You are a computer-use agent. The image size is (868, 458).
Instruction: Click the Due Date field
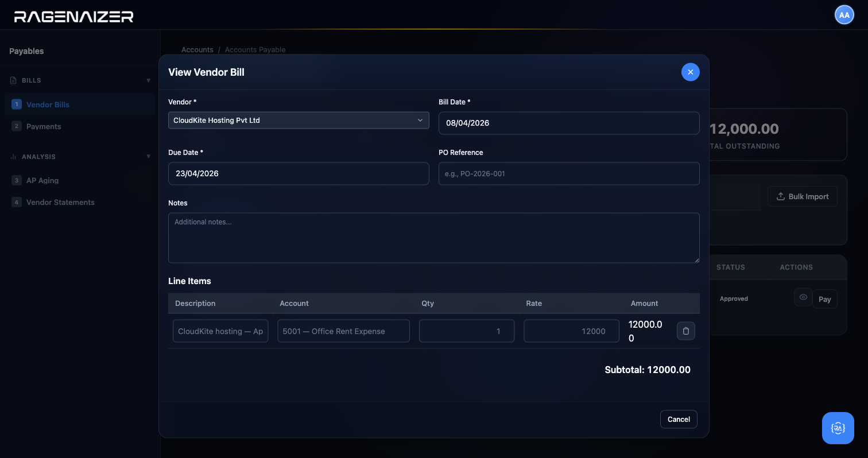click(299, 173)
